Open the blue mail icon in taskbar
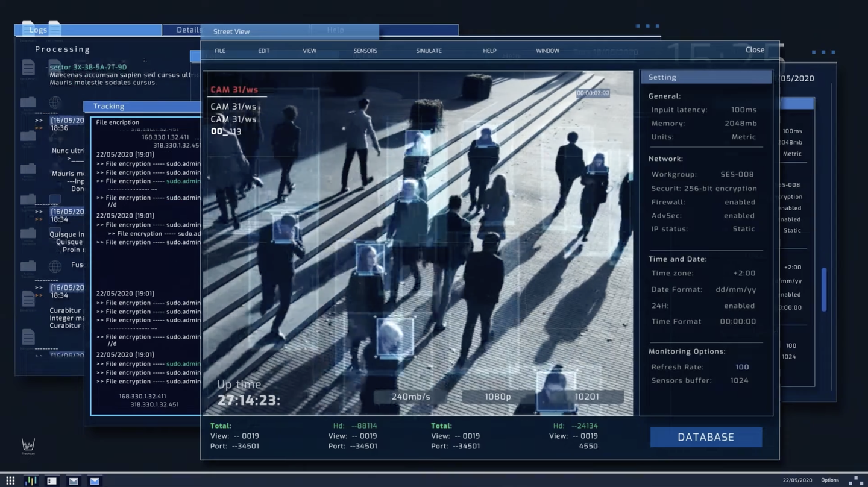This screenshot has width=868, height=487. pyautogui.click(x=95, y=481)
